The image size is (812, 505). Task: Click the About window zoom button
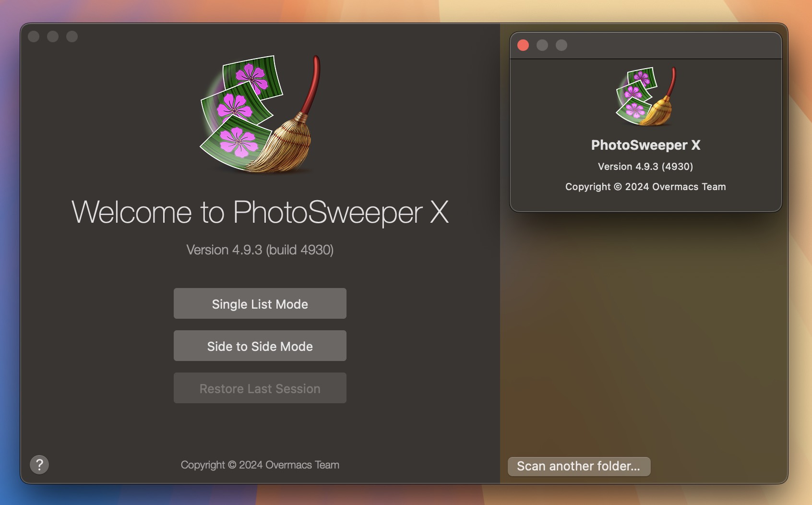point(561,45)
